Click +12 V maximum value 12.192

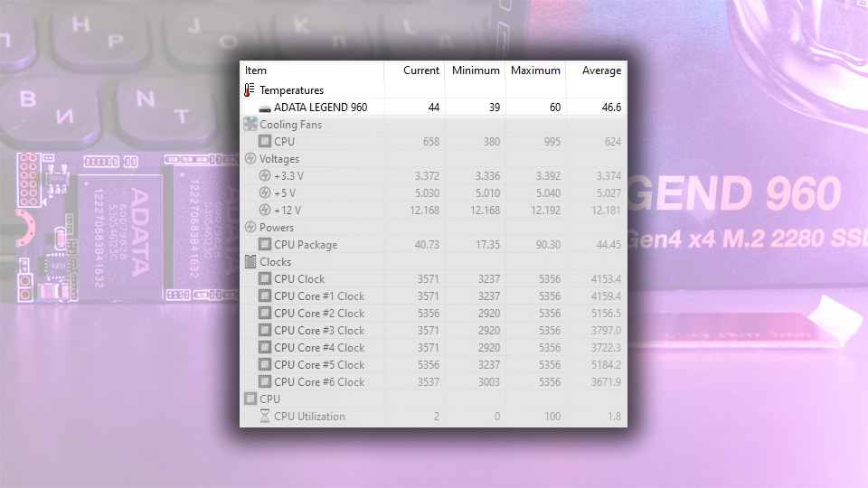click(546, 211)
